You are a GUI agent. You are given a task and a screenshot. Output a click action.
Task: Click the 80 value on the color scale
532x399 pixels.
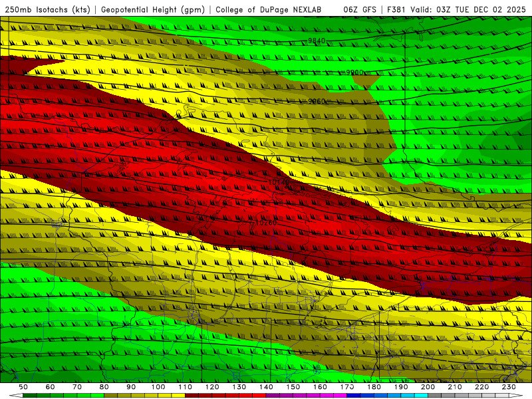(104, 387)
